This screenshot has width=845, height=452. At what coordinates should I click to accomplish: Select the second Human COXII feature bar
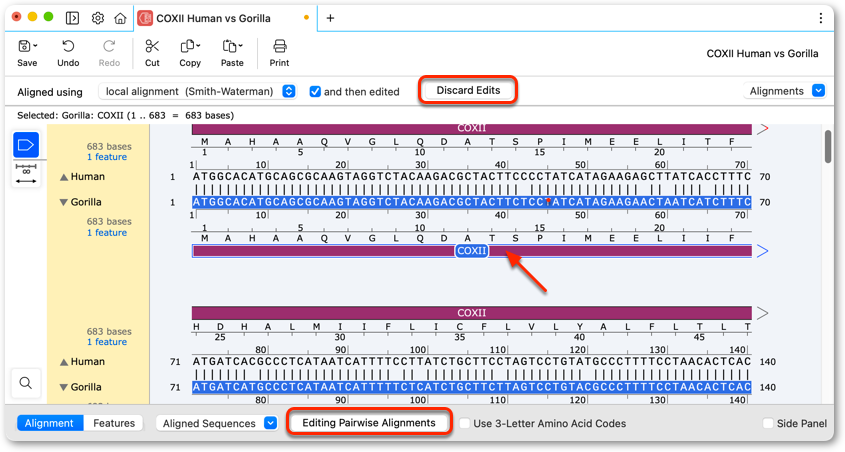(x=472, y=312)
